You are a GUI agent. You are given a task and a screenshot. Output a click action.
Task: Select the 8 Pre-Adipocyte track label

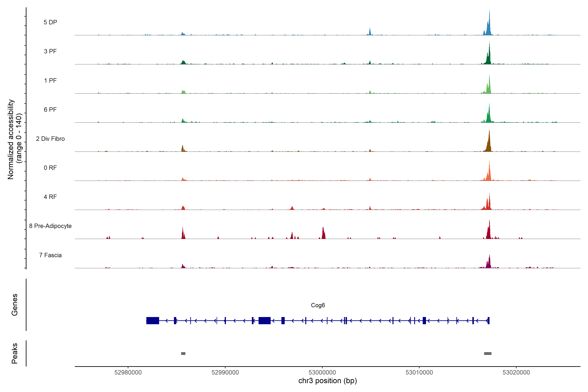pos(50,226)
